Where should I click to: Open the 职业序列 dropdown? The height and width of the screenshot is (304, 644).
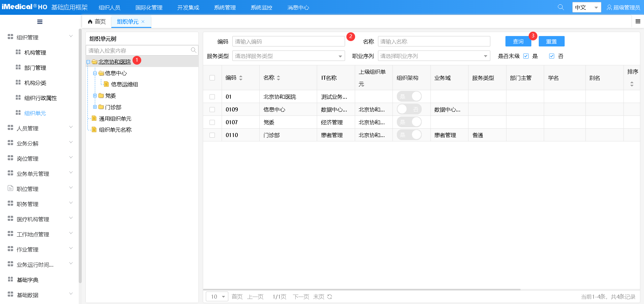coord(434,56)
